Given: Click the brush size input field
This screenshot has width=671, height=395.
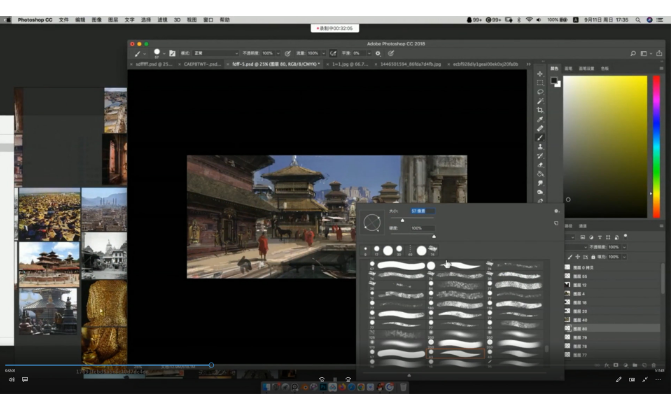Looking at the screenshot, I should 422,211.
